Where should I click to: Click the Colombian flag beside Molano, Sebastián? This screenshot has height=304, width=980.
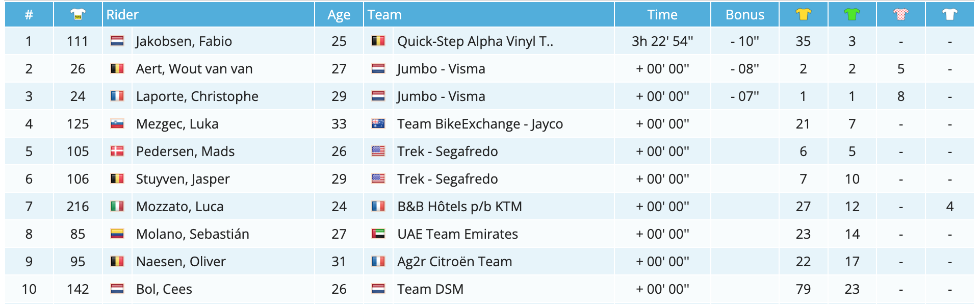117,234
